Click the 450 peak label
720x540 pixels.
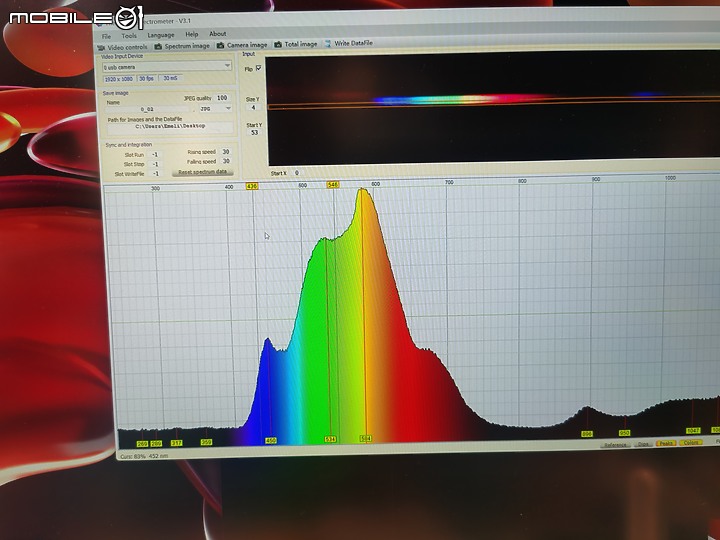coord(271,441)
